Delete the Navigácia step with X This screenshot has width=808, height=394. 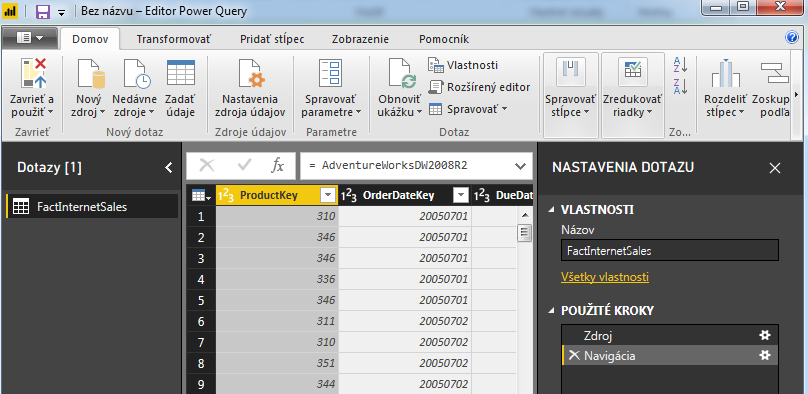[x=574, y=355]
